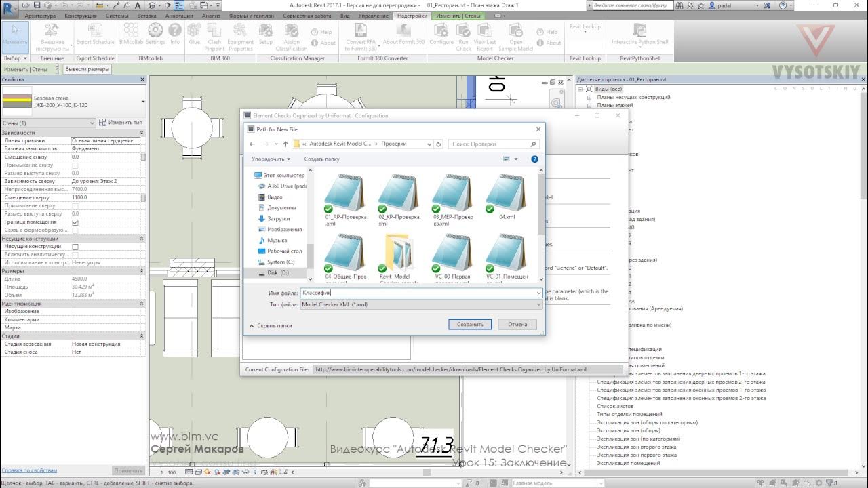Viewport: 868px width, 488px height.
Task: Open the Выбор panel dropdown
Action: 15,58
